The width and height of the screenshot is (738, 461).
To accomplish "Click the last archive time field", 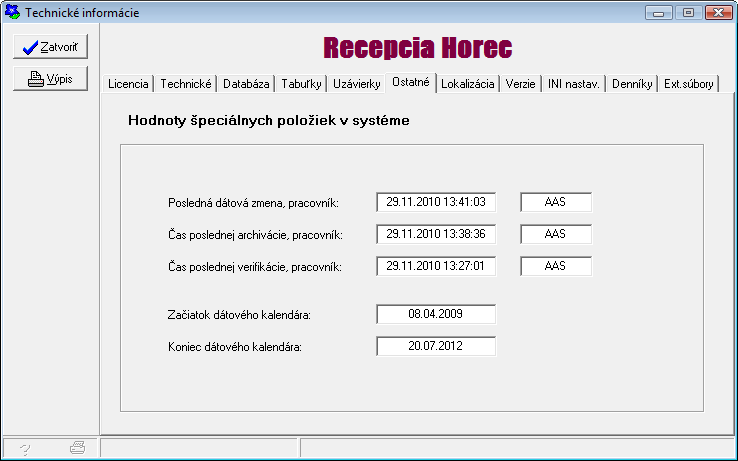I will 435,234.
